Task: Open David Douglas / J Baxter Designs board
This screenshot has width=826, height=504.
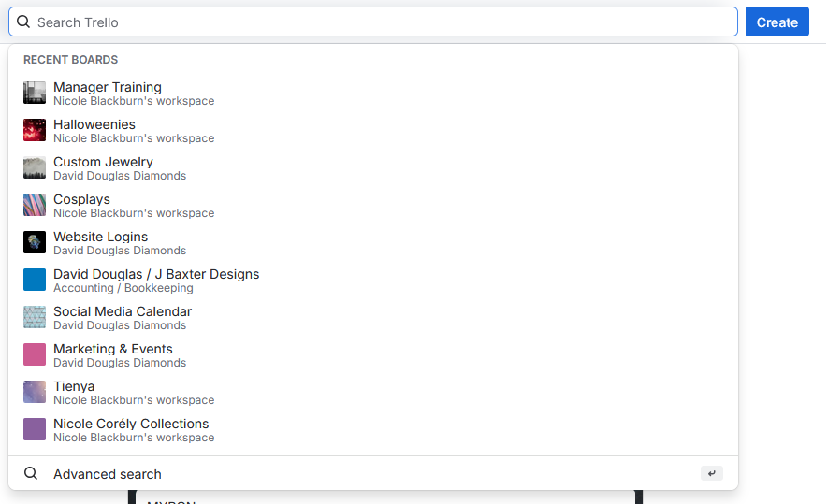Action: tap(373, 281)
